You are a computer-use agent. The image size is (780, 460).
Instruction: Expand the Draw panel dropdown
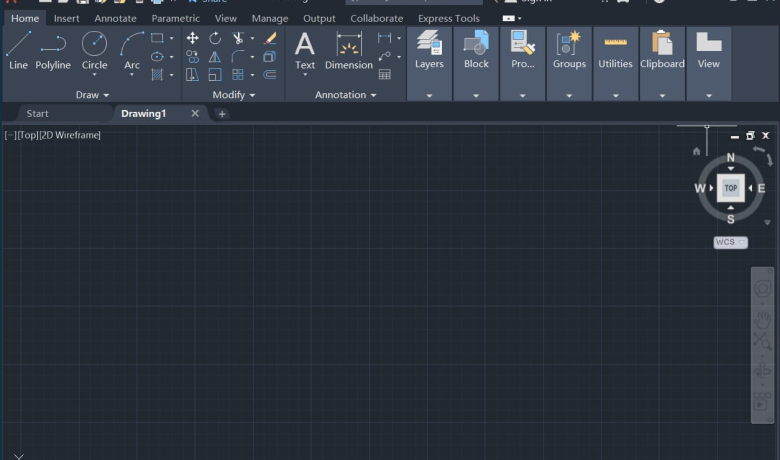pyautogui.click(x=92, y=95)
